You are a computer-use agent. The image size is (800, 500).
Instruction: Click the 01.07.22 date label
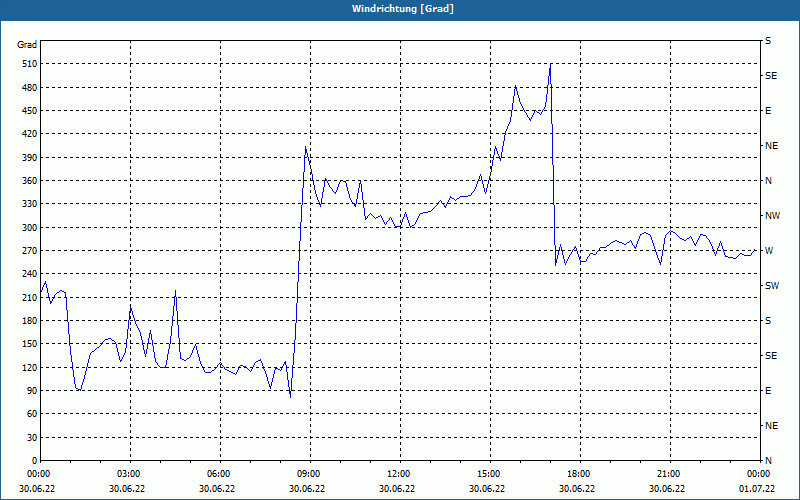(x=757, y=489)
